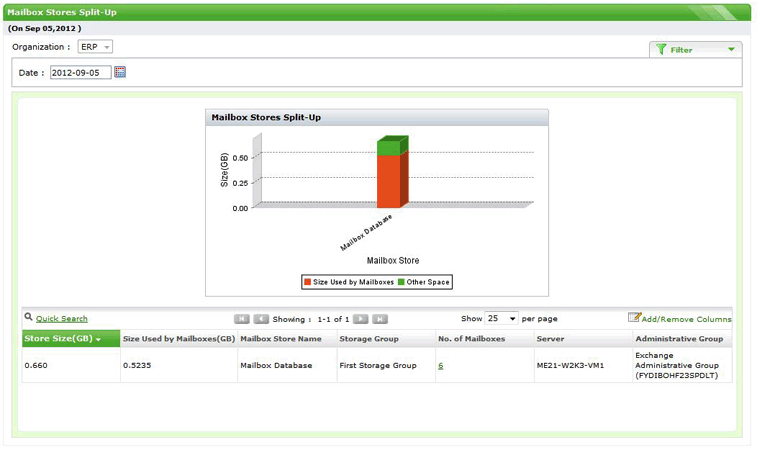Select the 0.660 store size cell
This screenshot has width=757, height=450.
point(71,366)
